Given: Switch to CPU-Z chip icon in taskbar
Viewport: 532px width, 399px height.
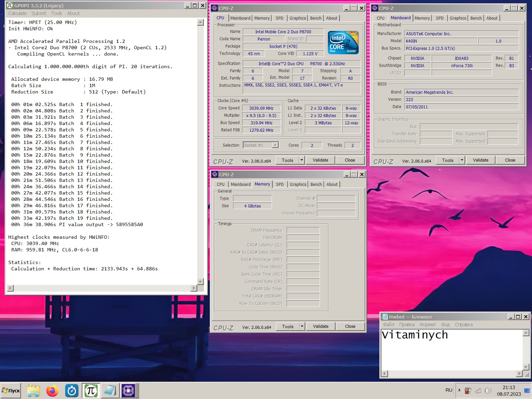Looking at the screenshot, I should click(128, 391).
